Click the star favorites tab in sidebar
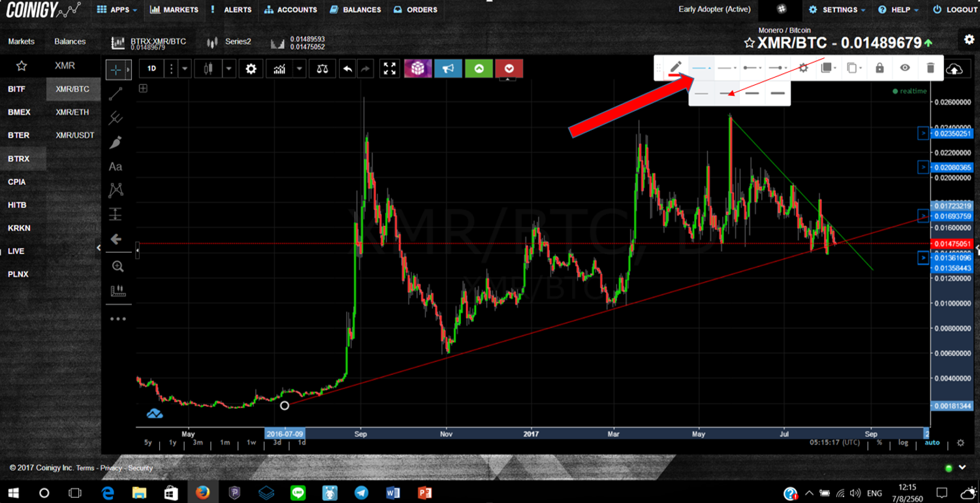Screen dimensions: 980x503 [22, 66]
